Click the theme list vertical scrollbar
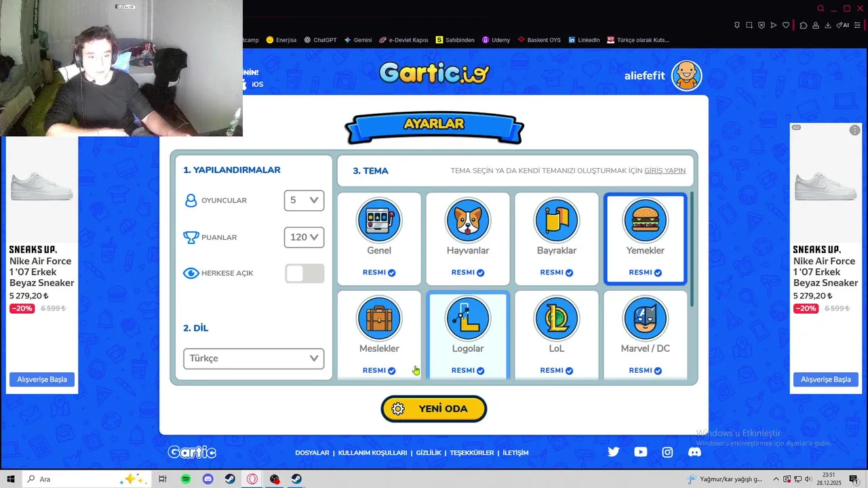 coord(692,249)
